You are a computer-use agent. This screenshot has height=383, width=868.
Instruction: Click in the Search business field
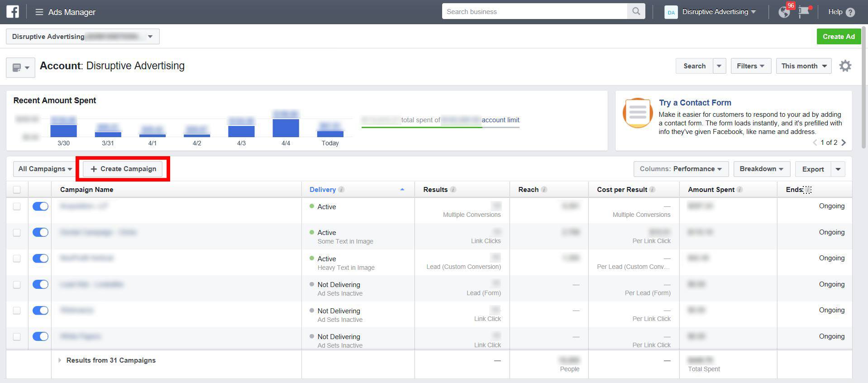[x=535, y=11]
